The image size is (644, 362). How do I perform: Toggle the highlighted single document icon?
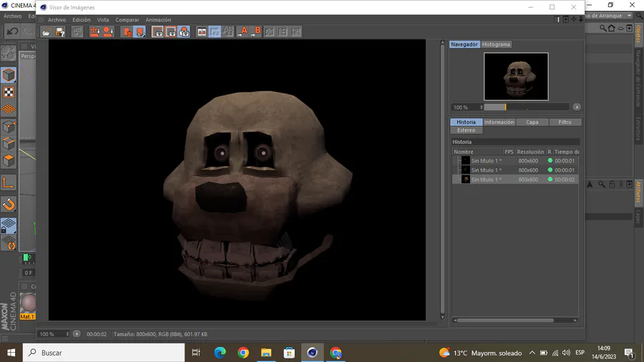click(140, 31)
